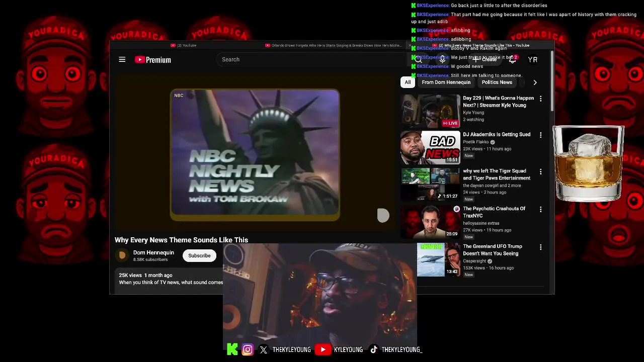Open the YR account avatar menu
The height and width of the screenshot is (362, 644).
tap(532, 59)
